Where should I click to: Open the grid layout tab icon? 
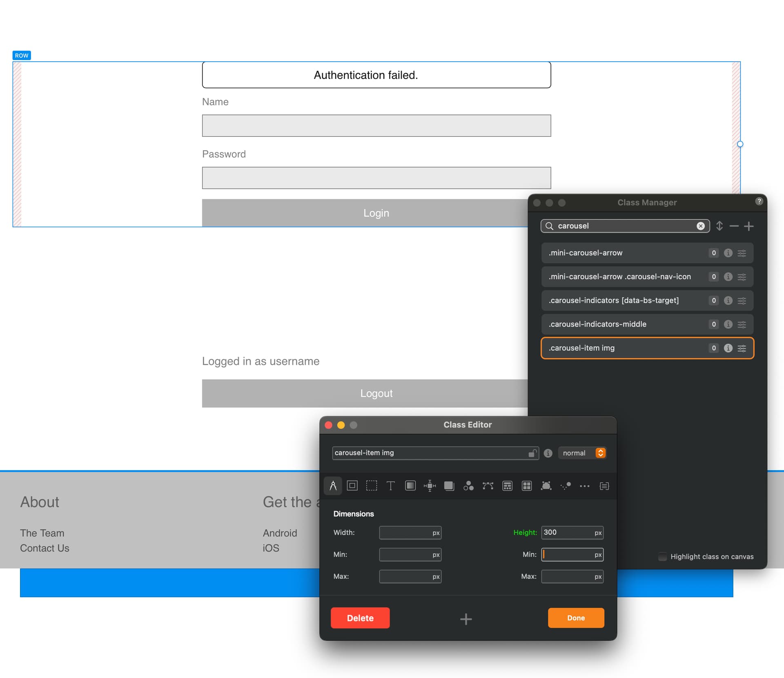coord(527,486)
